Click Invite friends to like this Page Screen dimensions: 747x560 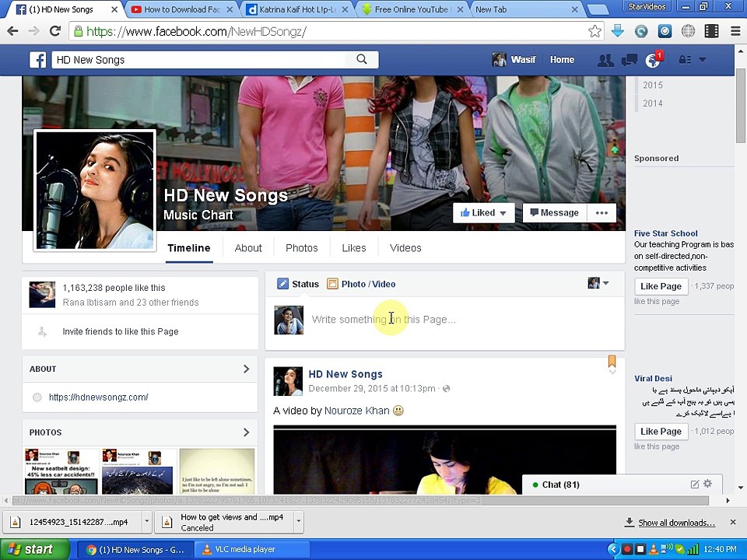(x=121, y=331)
